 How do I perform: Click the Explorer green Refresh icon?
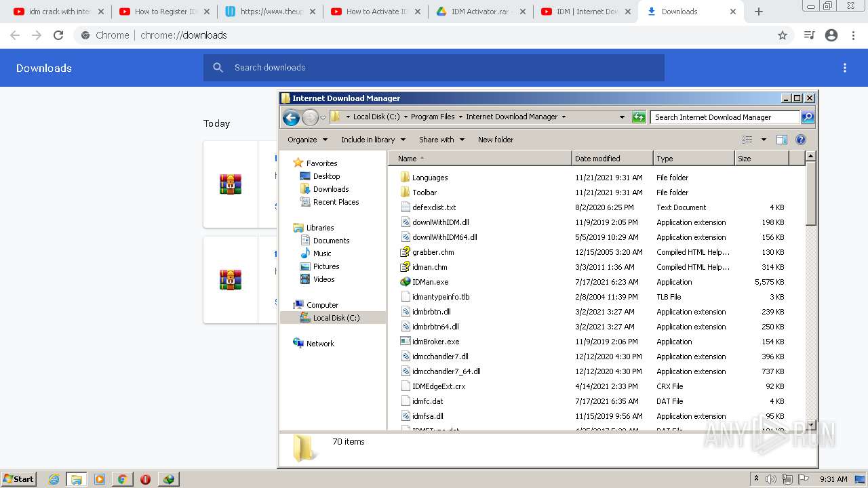coord(639,117)
